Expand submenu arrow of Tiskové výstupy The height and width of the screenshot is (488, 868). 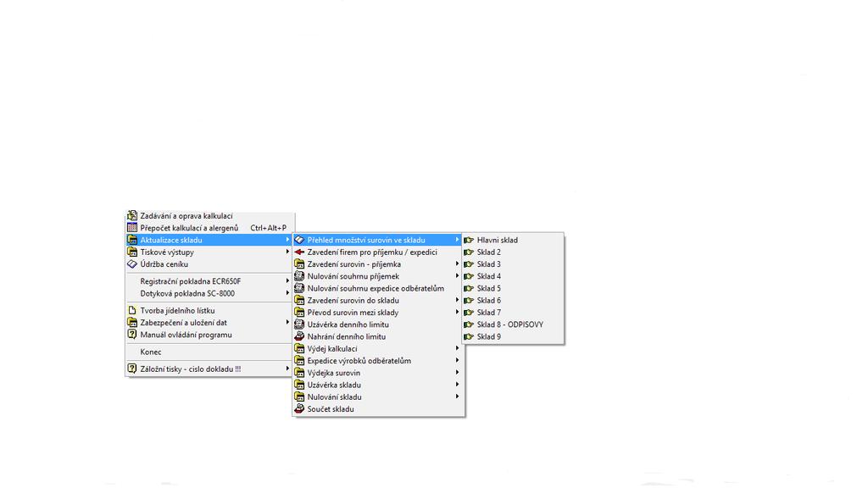point(287,252)
